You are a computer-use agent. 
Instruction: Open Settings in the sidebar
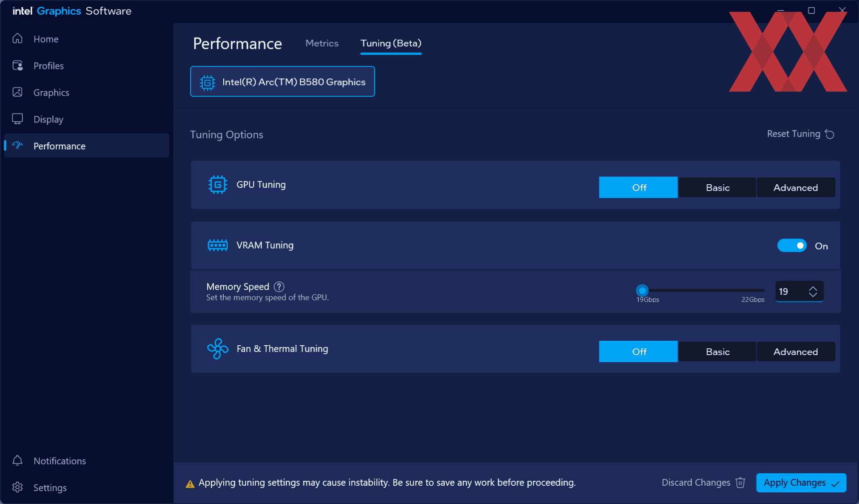click(86, 487)
